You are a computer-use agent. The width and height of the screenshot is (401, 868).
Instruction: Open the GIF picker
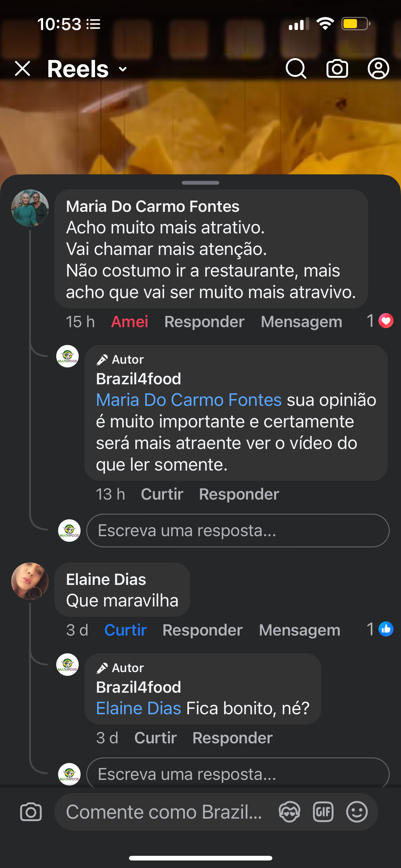click(323, 812)
